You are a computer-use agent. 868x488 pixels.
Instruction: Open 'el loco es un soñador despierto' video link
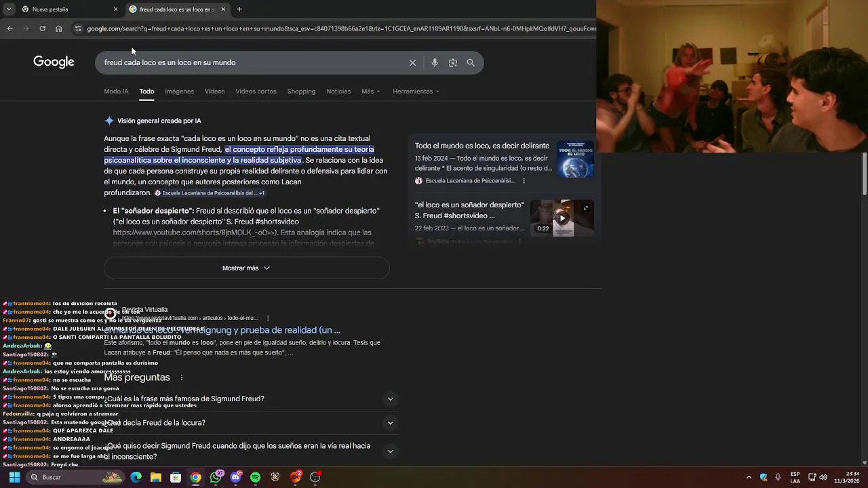point(469,210)
